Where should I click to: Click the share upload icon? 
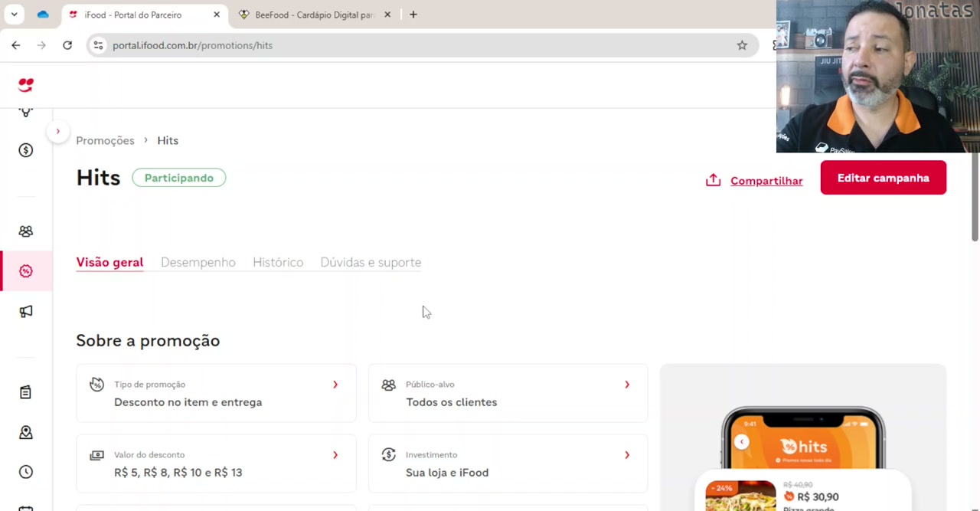[x=713, y=180]
